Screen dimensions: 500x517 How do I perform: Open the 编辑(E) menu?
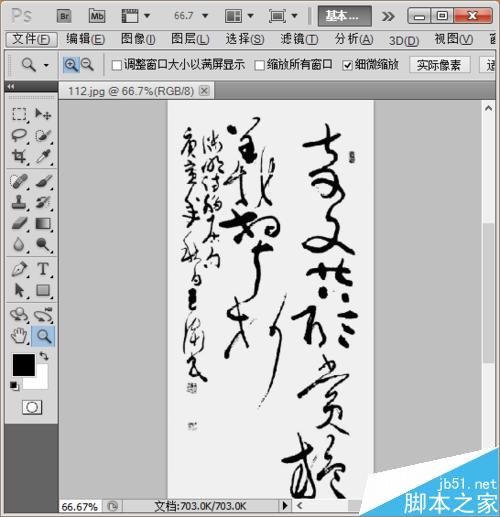pyautogui.click(x=85, y=39)
